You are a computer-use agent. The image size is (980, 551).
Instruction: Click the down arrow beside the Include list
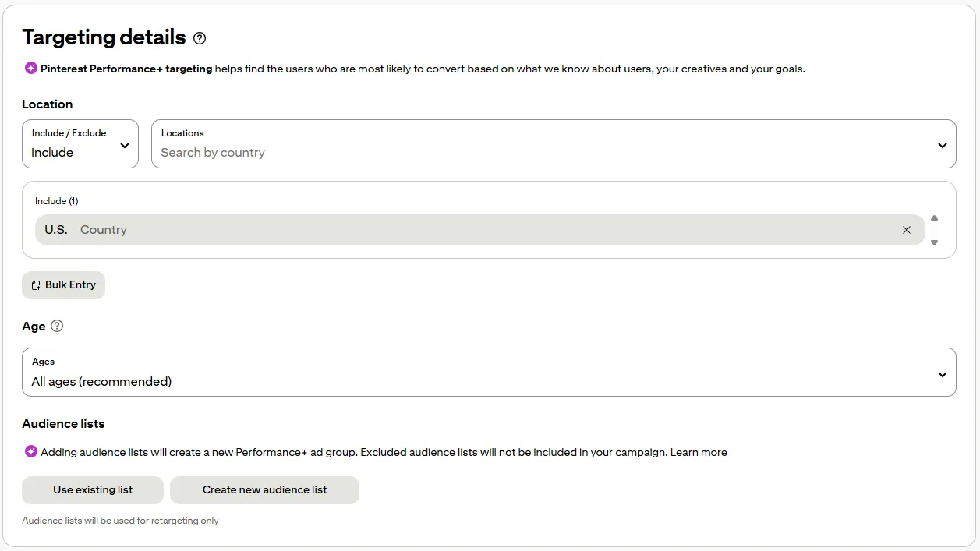pos(934,242)
